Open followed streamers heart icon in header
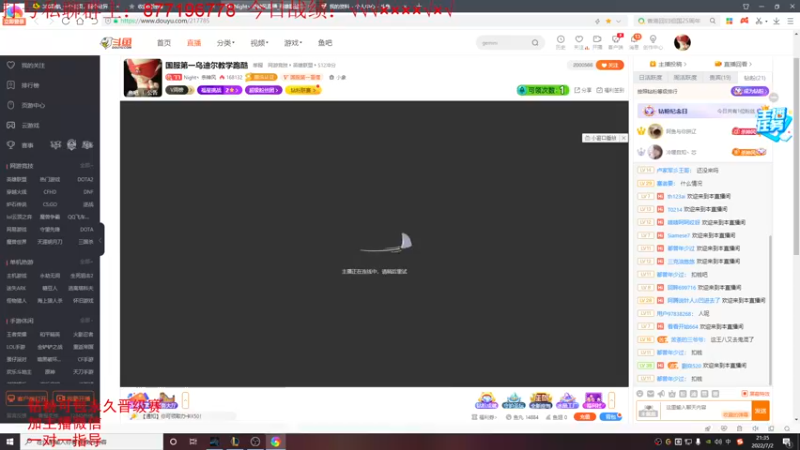800x450 pixels. (579, 39)
